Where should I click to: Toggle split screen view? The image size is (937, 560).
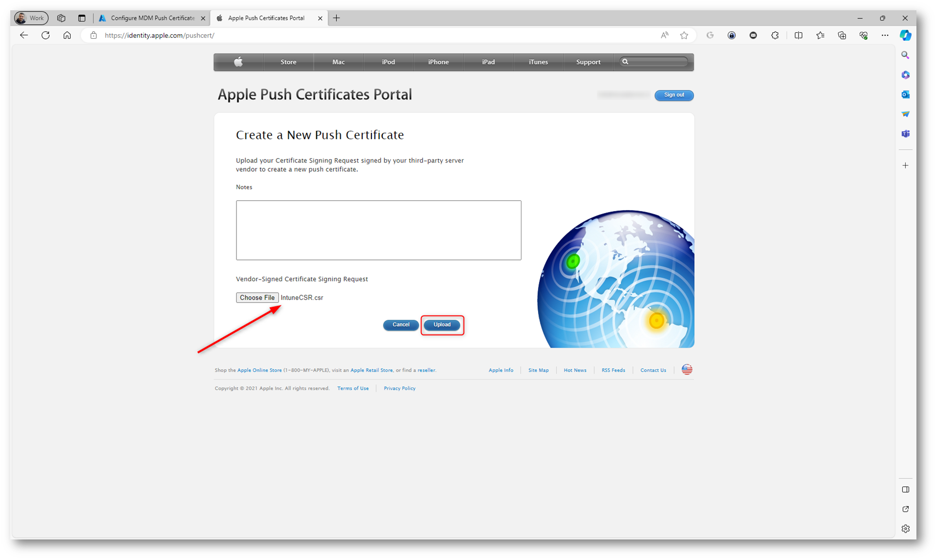point(798,35)
